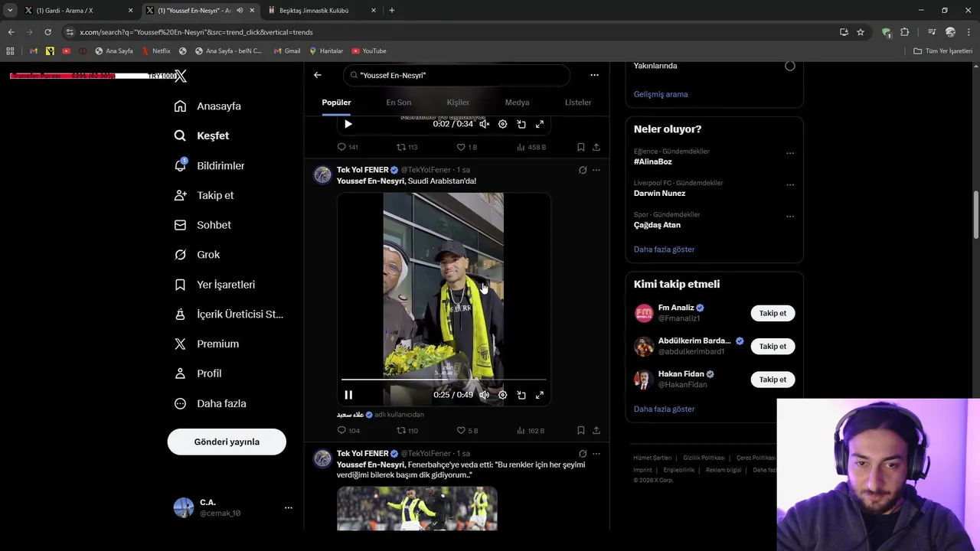Screen dimensions: 980x551
Task: Open Grok icon on Suudi Arabistan'da post
Action: (x=583, y=170)
